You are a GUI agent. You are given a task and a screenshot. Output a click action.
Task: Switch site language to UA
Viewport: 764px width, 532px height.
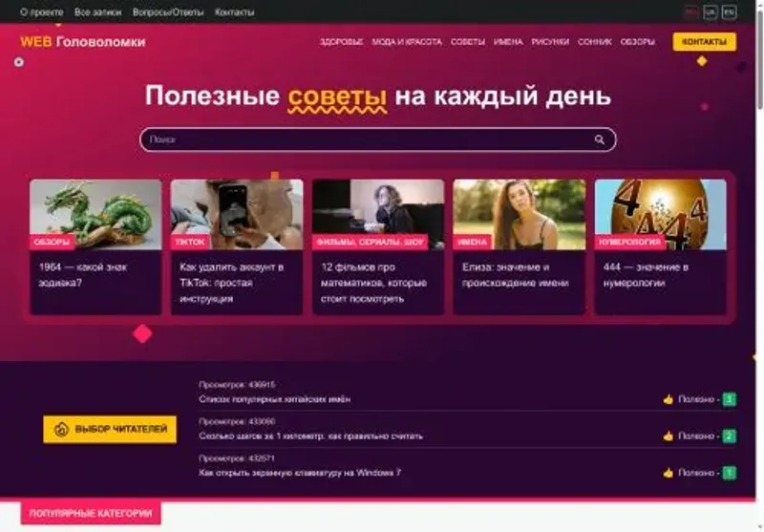pyautogui.click(x=710, y=12)
